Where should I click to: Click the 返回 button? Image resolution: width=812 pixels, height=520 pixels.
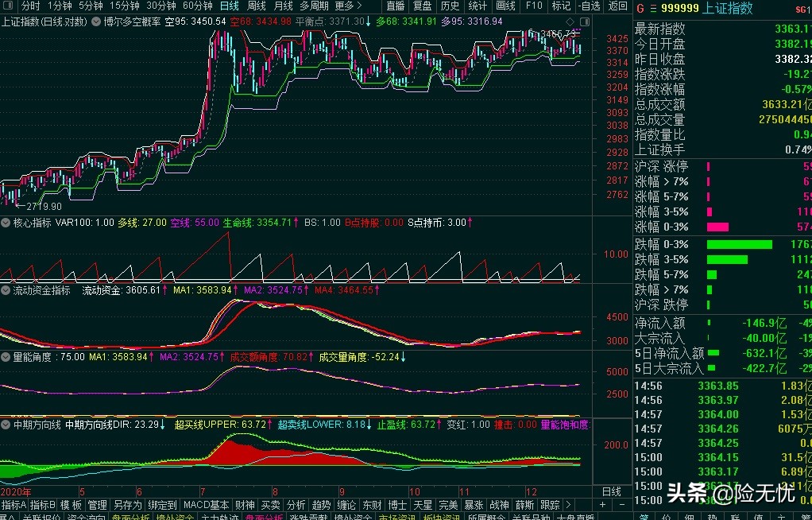tap(617, 6)
